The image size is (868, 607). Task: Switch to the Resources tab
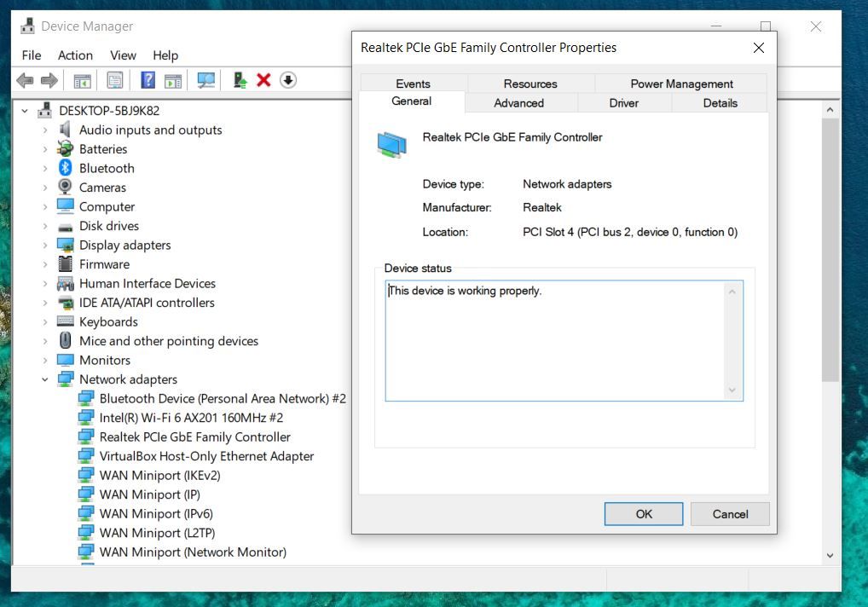point(530,84)
